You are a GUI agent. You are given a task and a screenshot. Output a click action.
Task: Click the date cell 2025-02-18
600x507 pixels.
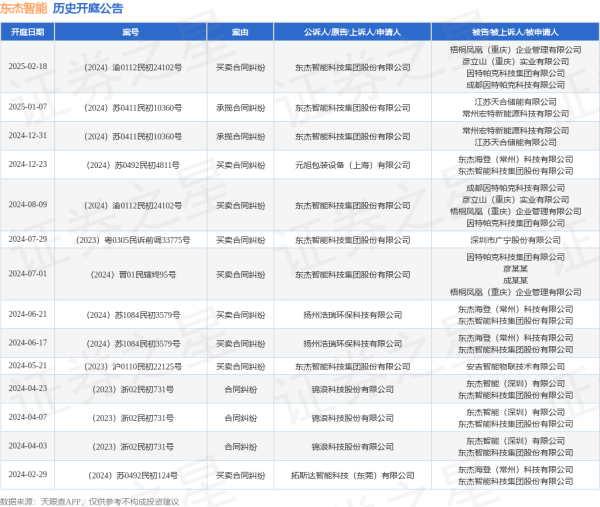pyautogui.click(x=28, y=67)
